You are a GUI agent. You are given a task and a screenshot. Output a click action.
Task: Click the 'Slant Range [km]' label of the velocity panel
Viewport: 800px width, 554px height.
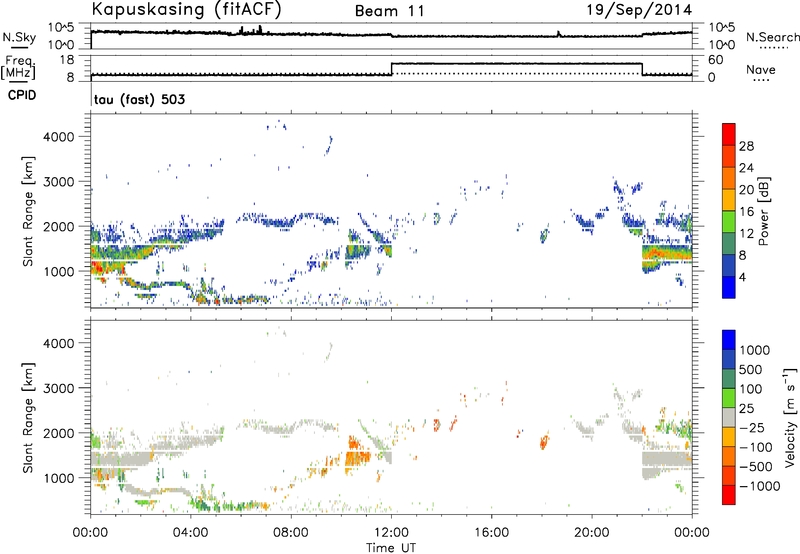28,417
